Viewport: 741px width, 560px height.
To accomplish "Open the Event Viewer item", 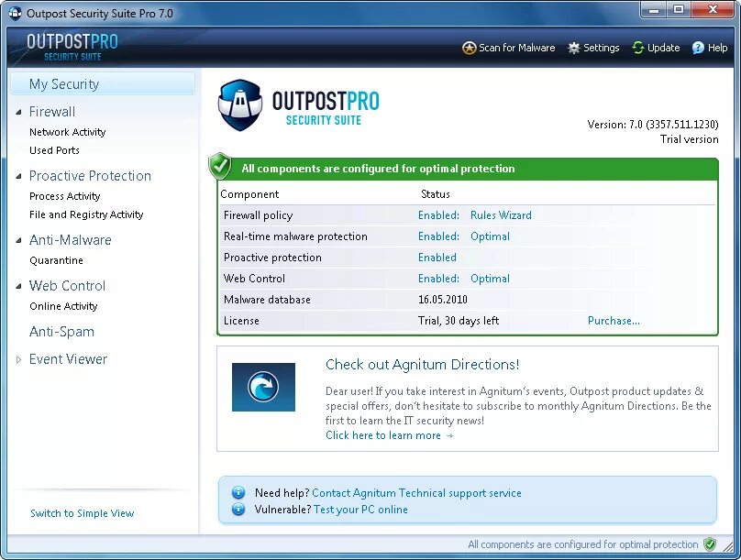I will [x=69, y=359].
